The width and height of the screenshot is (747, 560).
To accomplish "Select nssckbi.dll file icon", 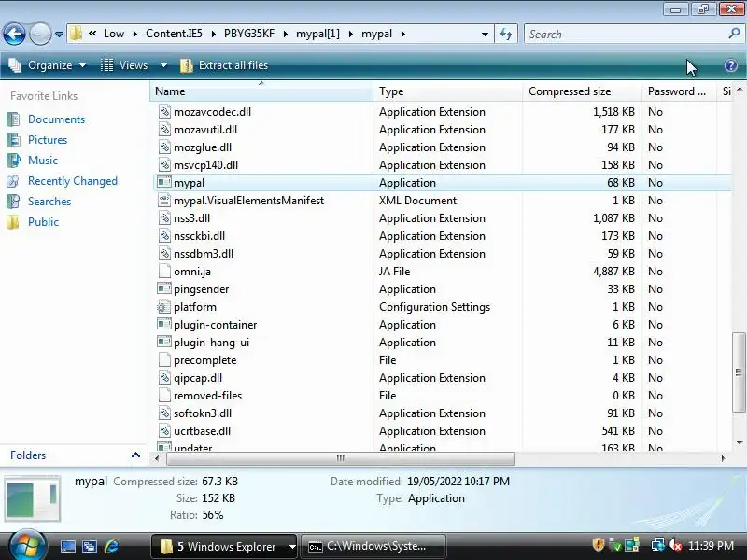I will pos(164,236).
